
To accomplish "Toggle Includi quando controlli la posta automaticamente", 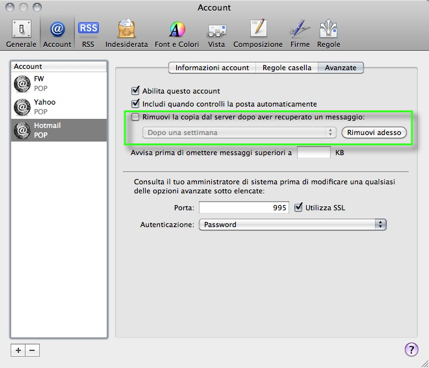I will coord(135,104).
